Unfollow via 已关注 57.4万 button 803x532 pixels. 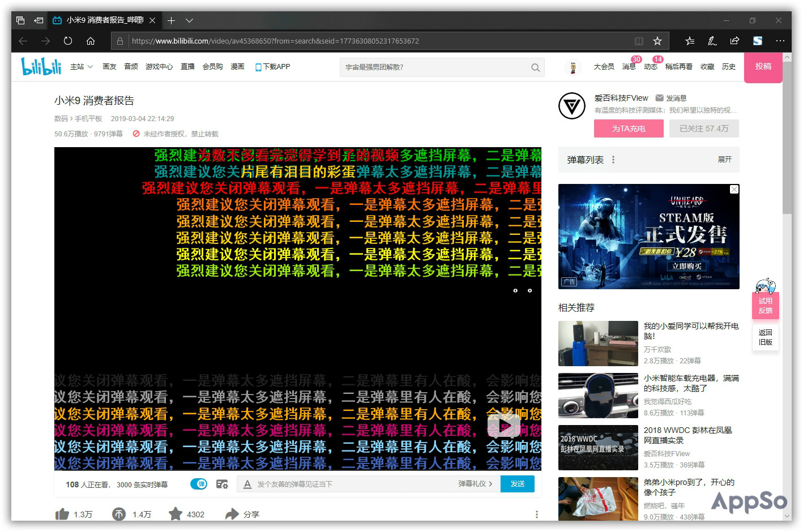[704, 128]
